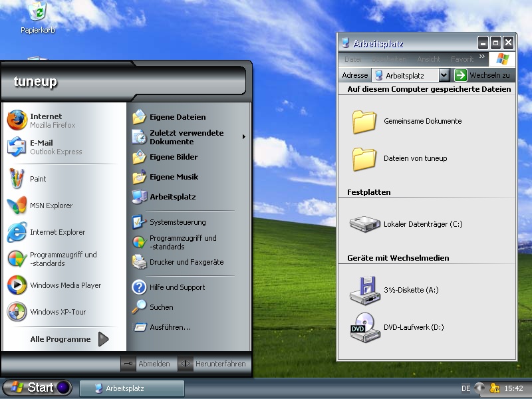
Task: Select the Lokaler Datenträger (C:) drive icon
Action: [x=365, y=224]
